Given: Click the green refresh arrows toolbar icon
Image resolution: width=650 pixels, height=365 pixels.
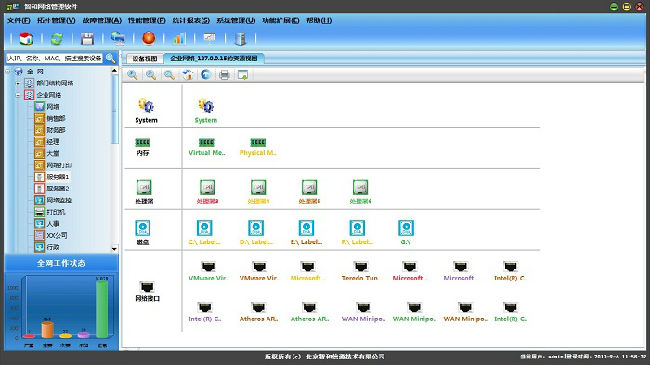Looking at the screenshot, I should 56,39.
